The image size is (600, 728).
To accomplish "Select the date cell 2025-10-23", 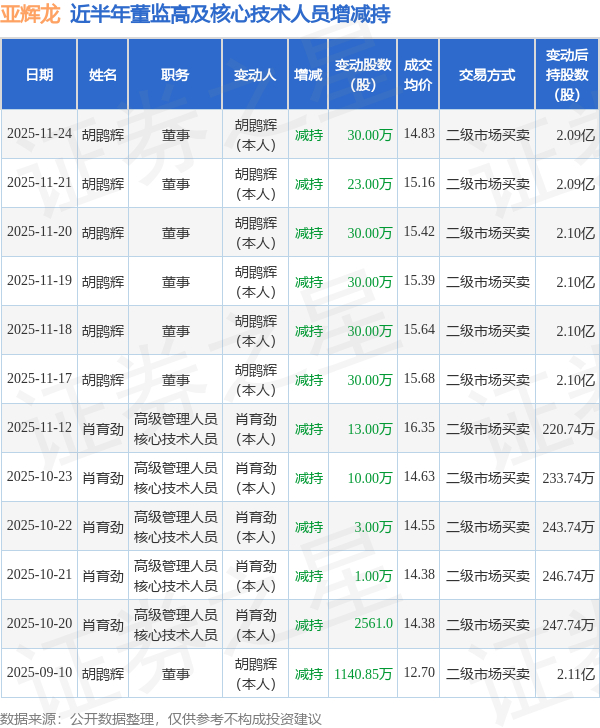I will [39, 477].
